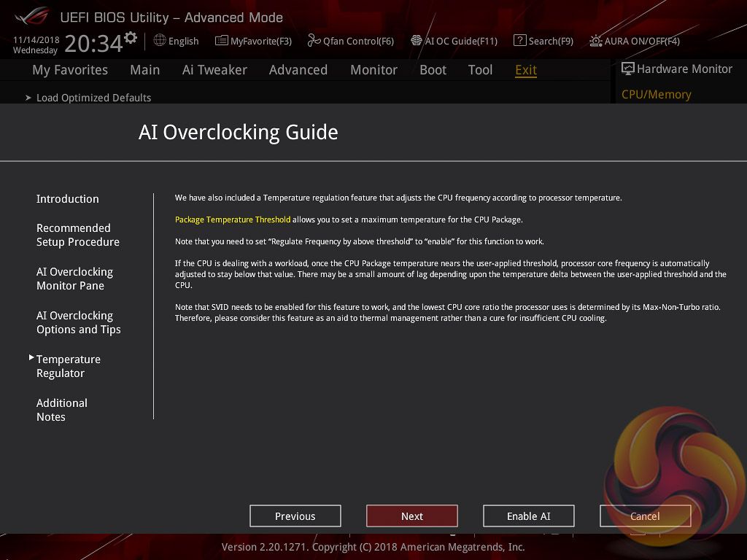Select Temperature Regulator section

click(68, 366)
